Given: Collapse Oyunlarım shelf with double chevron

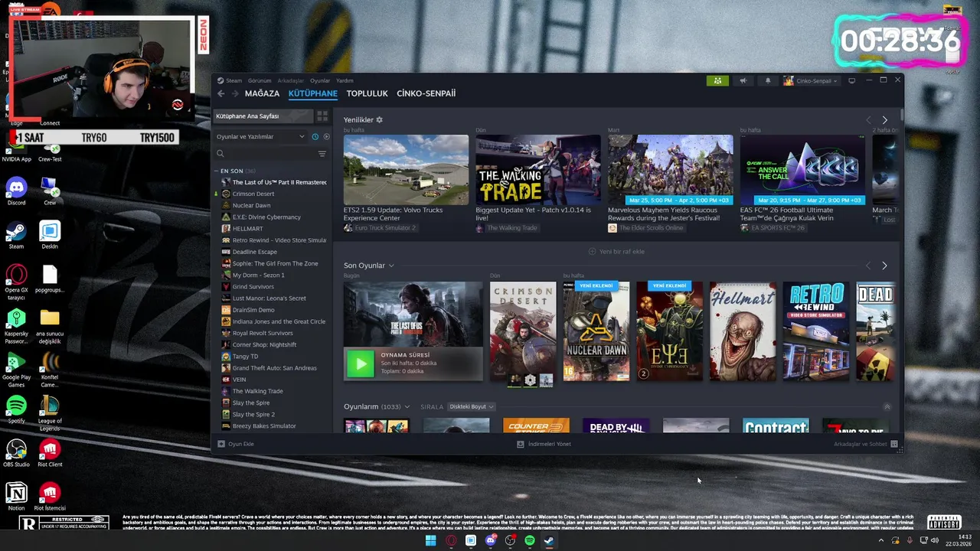Looking at the screenshot, I should click(887, 407).
